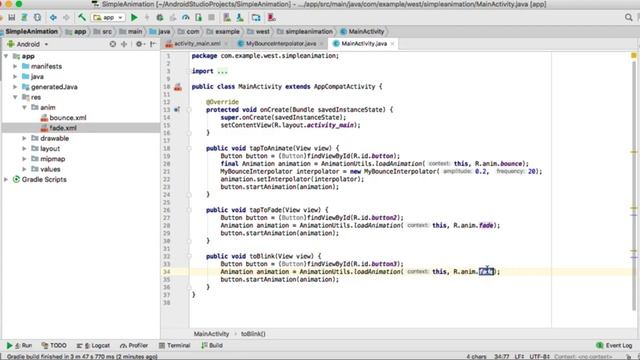Click the Save All icon

[x=12, y=18]
